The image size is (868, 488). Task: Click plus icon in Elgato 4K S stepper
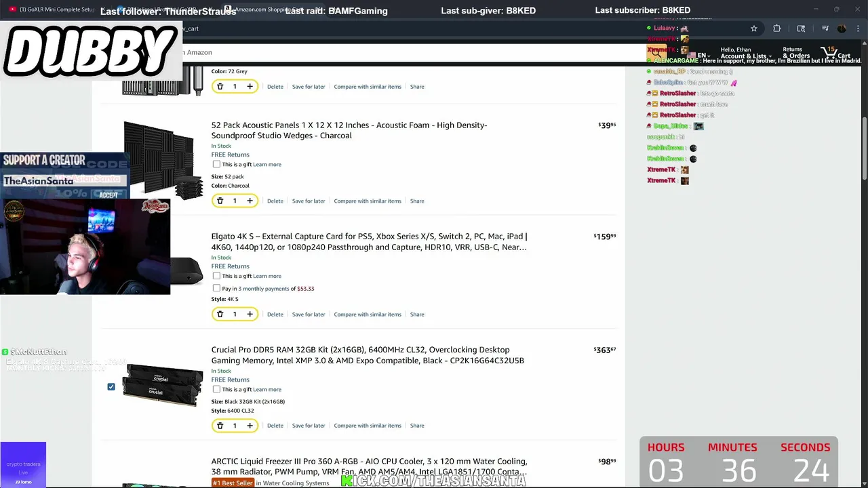[250, 314]
